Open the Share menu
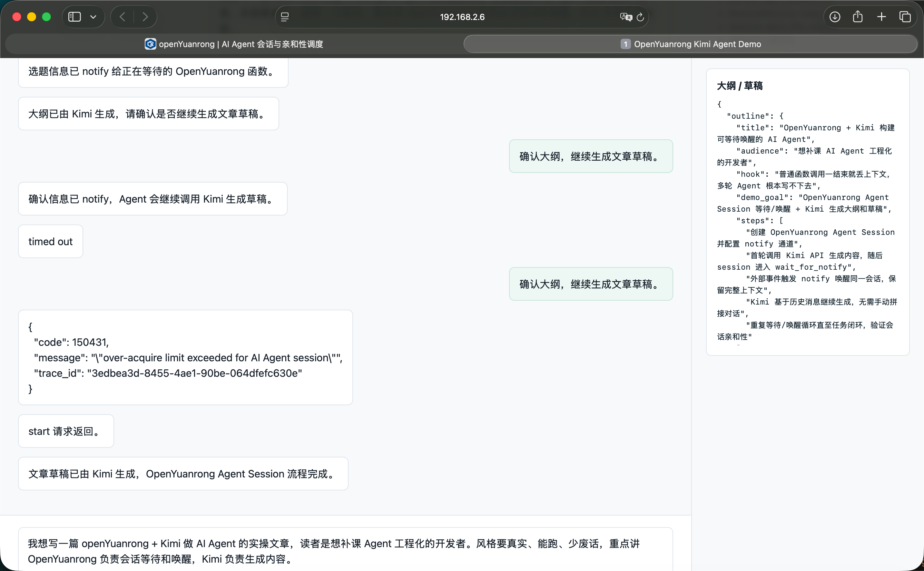Image resolution: width=924 pixels, height=571 pixels. coord(858,17)
